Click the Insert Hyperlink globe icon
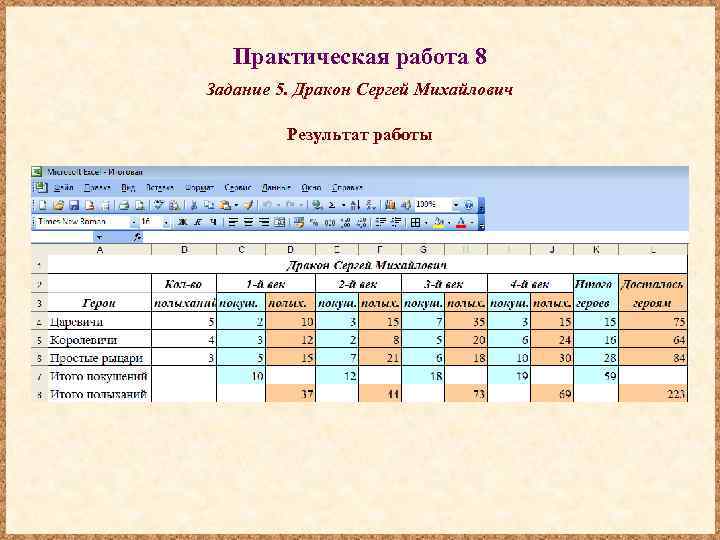 click(x=316, y=205)
